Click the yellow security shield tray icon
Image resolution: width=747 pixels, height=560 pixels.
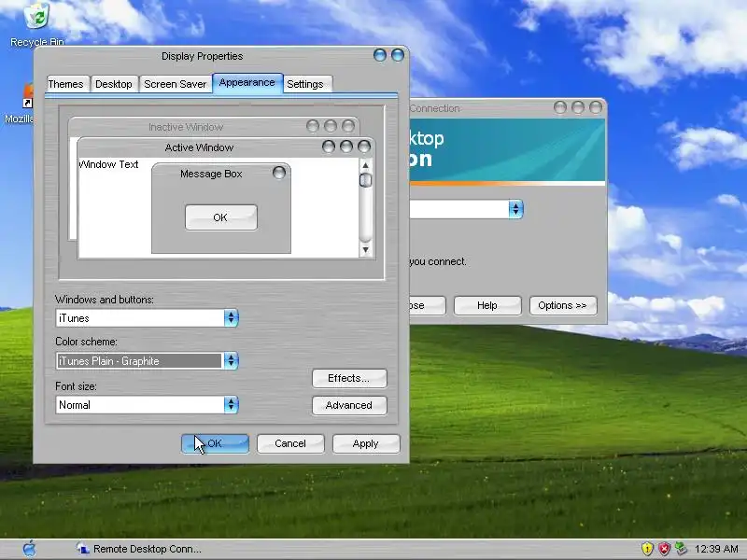pos(647,549)
